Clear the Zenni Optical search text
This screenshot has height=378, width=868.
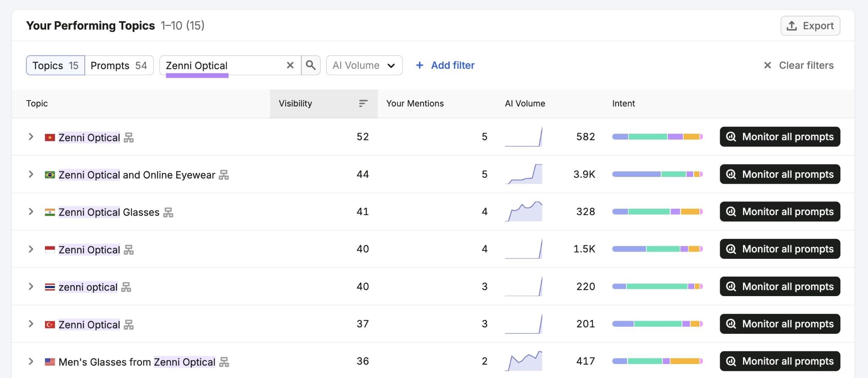pyautogui.click(x=290, y=65)
